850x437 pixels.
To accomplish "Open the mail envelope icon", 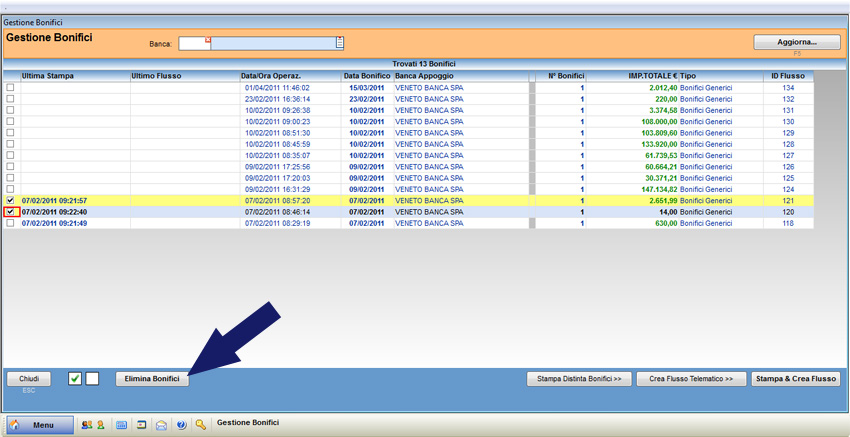I will click(x=161, y=425).
